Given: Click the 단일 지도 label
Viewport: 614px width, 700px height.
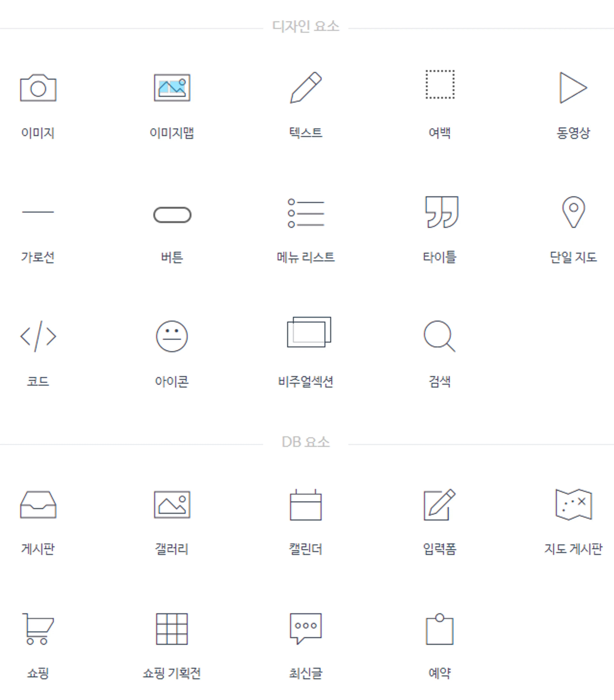Looking at the screenshot, I should (574, 257).
